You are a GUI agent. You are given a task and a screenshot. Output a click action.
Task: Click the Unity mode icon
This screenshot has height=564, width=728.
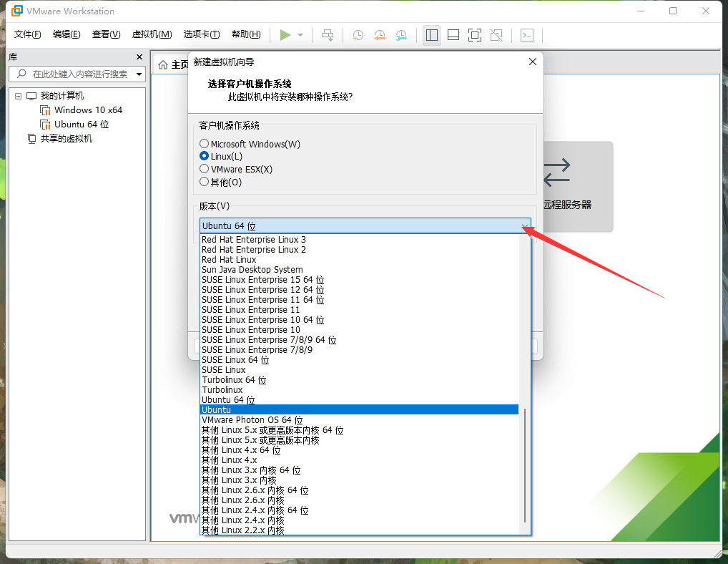pyautogui.click(x=496, y=35)
